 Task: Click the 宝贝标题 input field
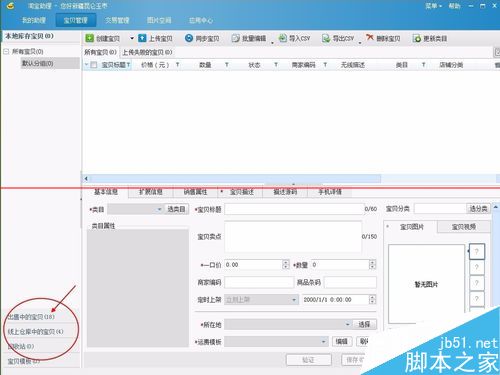click(294, 209)
